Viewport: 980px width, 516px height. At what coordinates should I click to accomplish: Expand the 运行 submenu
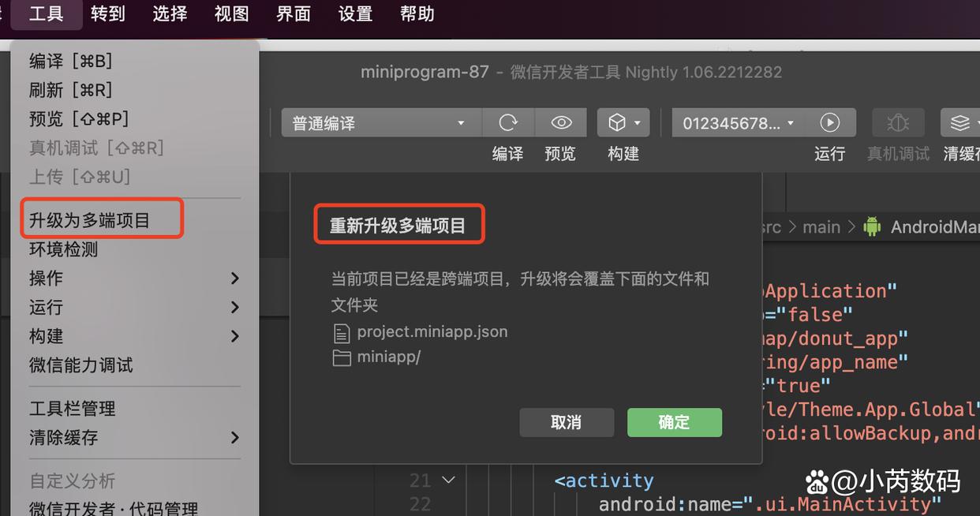point(234,307)
